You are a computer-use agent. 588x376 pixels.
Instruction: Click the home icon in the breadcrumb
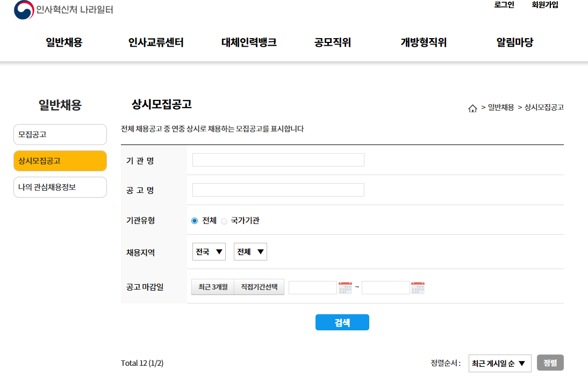pyautogui.click(x=473, y=107)
